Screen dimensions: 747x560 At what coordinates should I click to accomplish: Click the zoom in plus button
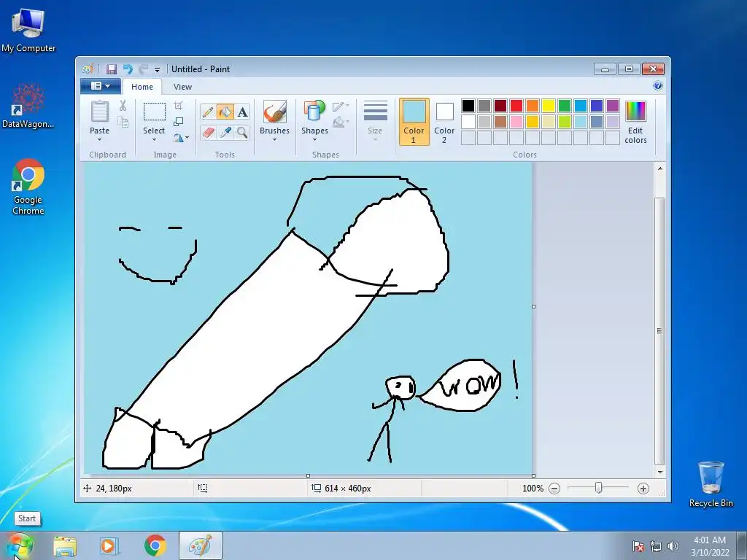click(643, 489)
